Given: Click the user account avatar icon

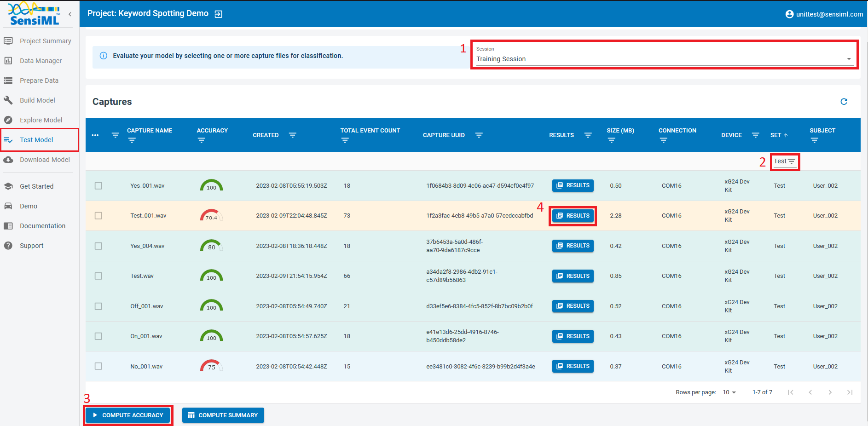Looking at the screenshot, I should tap(789, 14).
